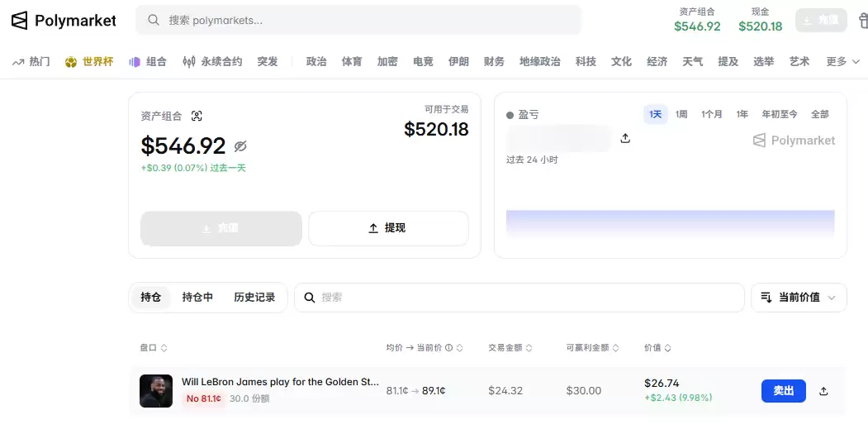The height and width of the screenshot is (434, 868).
Task: Click the 30.0 份额 shares text
Action: [249, 398]
